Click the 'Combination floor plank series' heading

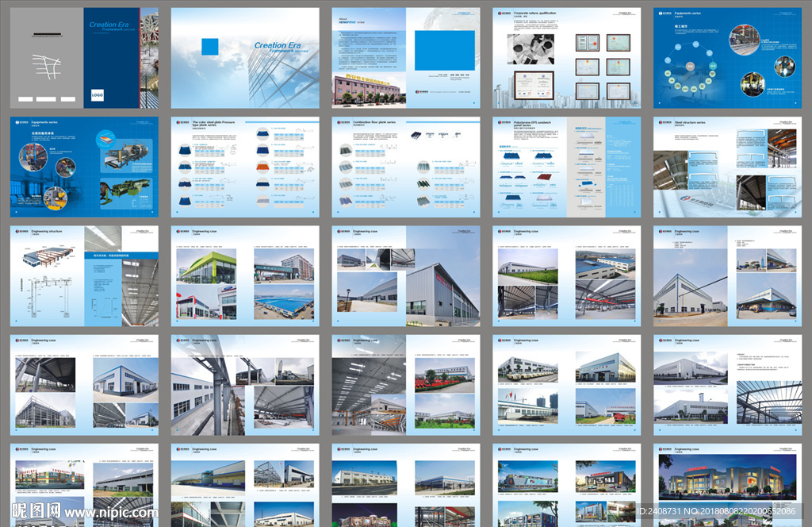tap(374, 122)
